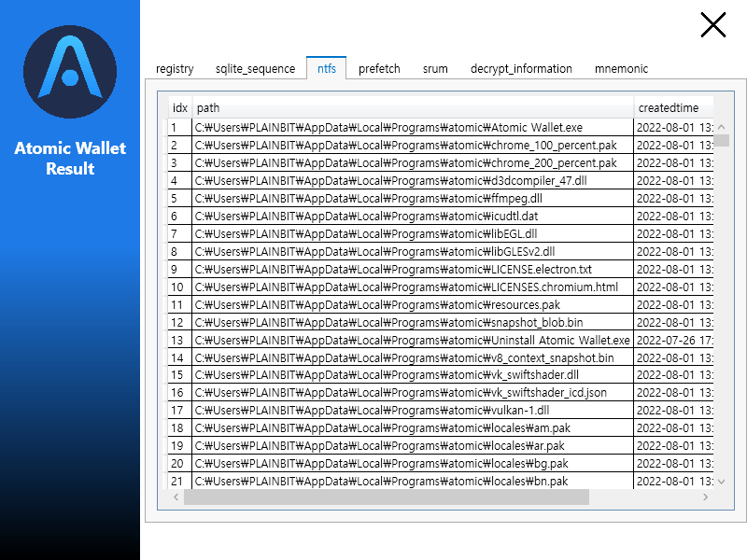Switch to the prefetch tab

379,68
